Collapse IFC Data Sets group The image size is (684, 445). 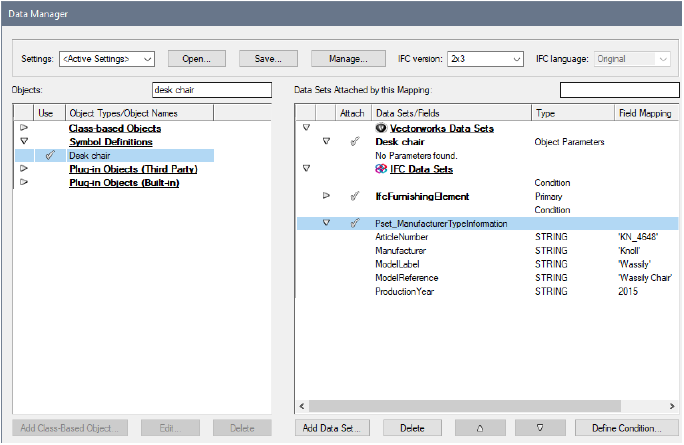point(306,168)
